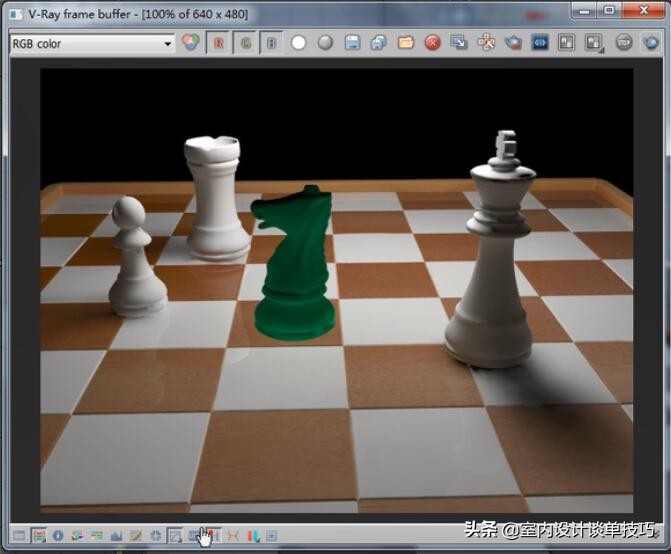Click the green knight in the render
This screenshot has height=554, width=671.
(x=295, y=263)
